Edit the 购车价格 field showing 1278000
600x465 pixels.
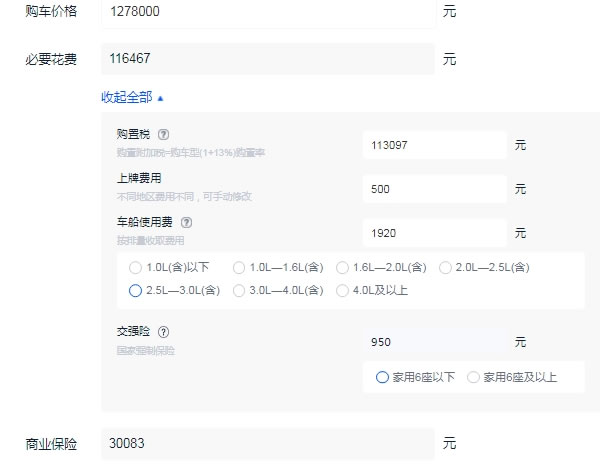pos(268,12)
